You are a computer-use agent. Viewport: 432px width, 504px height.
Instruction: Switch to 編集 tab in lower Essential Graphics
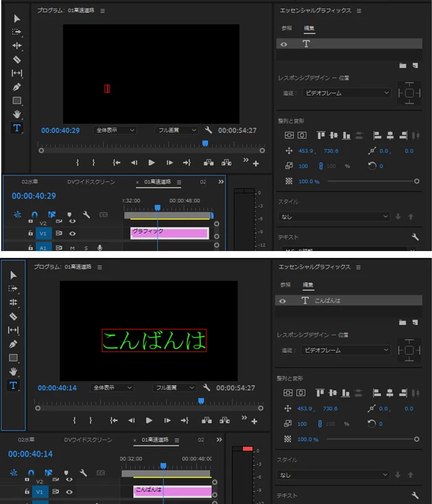coord(308,285)
